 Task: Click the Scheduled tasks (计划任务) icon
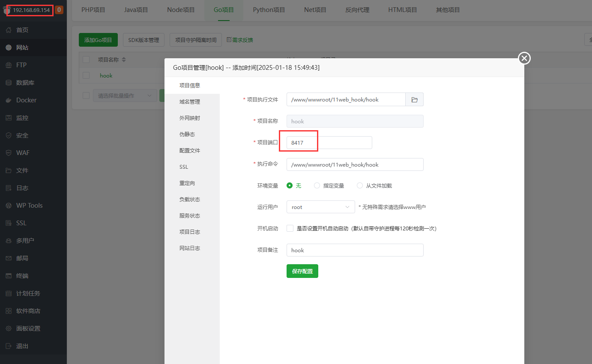pos(9,293)
